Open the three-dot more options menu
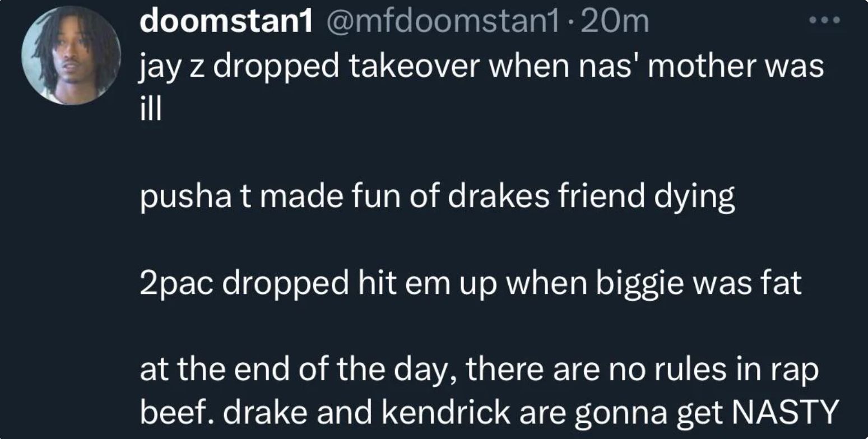Image resolution: width=868 pixels, height=439 pixels. coord(825,21)
